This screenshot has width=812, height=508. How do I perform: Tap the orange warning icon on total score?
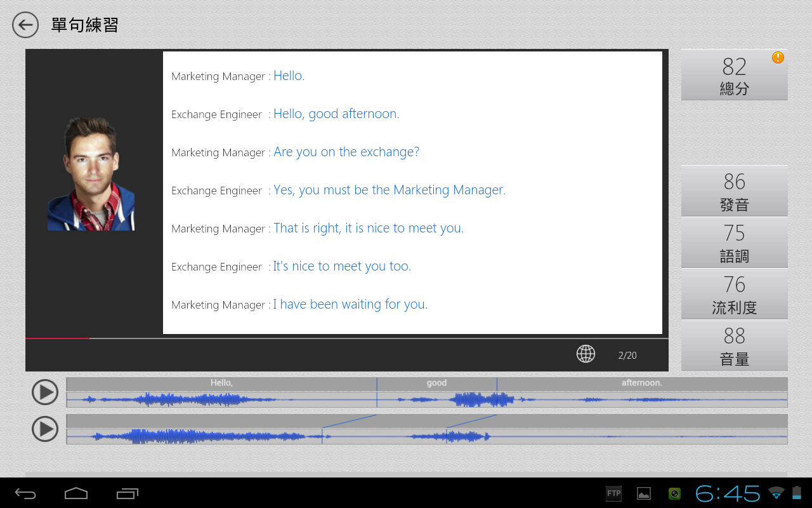pos(778,58)
